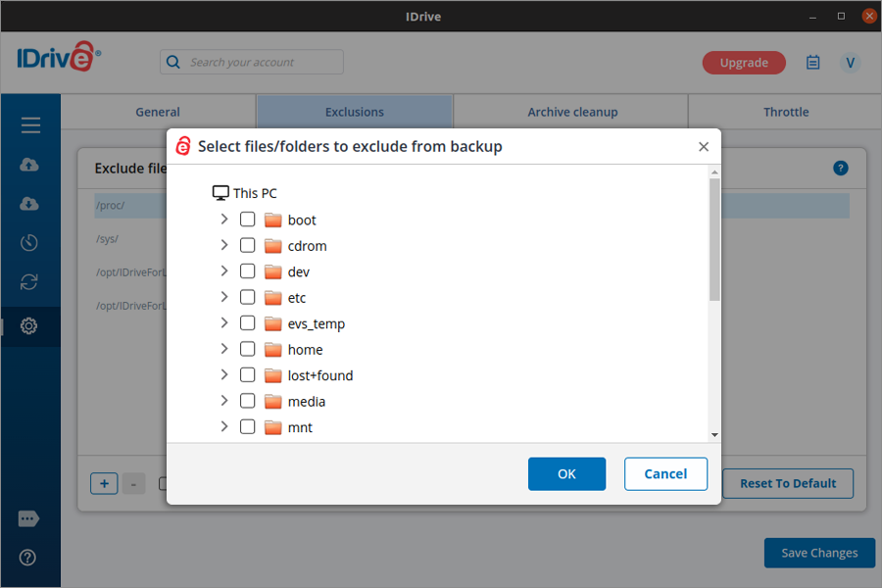Tick the home folder checkbox
This screenshot has height=588, width=882.
pyautogui.click(x=247, y=349)
